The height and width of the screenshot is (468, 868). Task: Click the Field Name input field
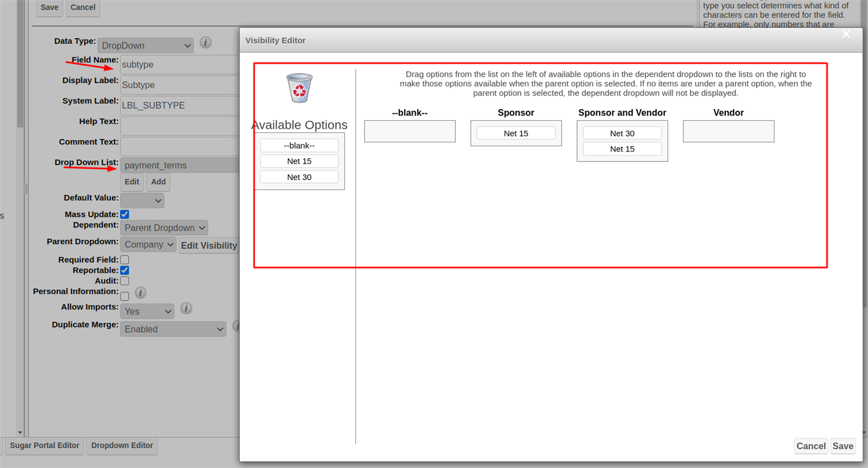pyautogui.click(x=180, y=64)
